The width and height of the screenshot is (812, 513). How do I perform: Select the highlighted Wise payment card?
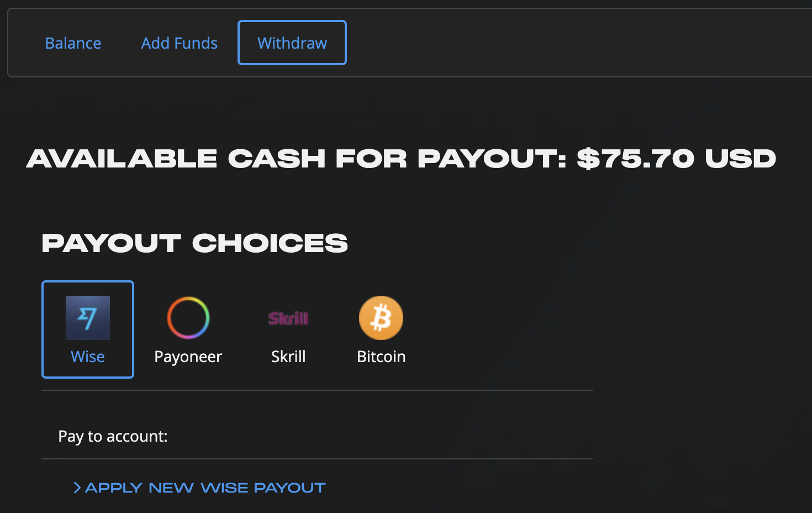coord(87,329)
